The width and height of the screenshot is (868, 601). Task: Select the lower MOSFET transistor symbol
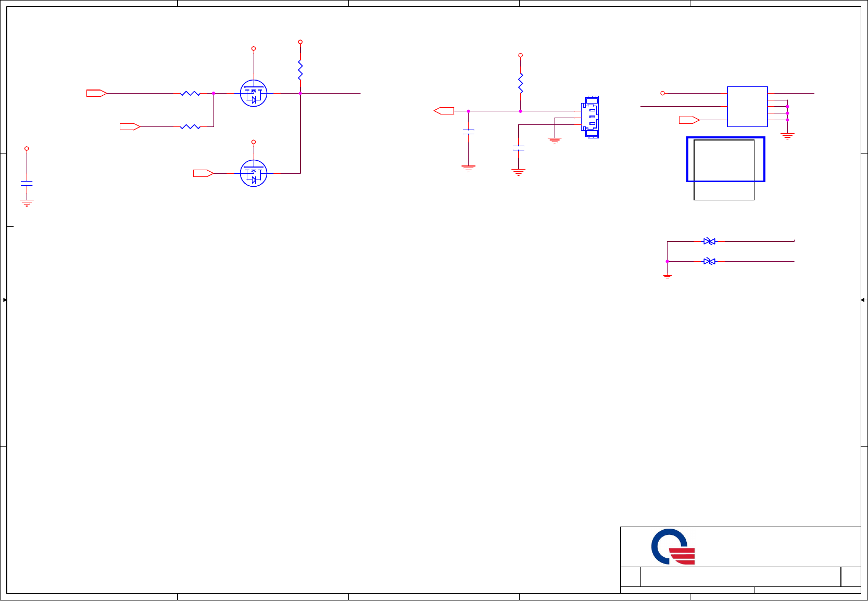[x=254, y=173]
